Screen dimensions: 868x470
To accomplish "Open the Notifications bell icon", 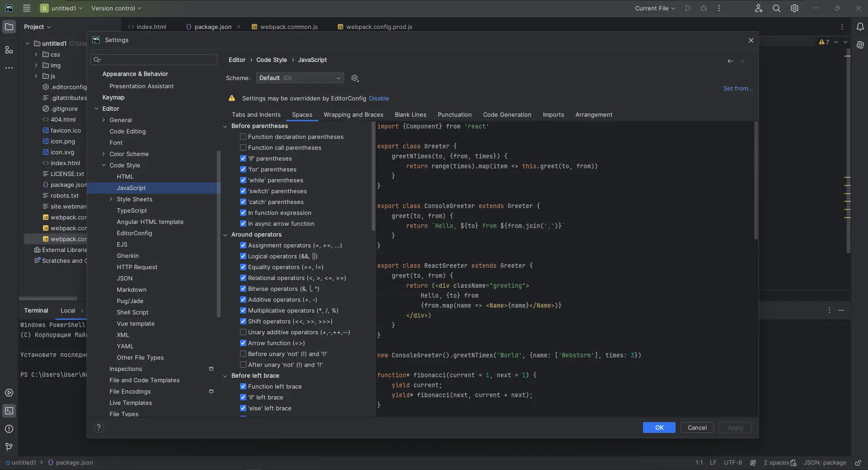I will coord(860,27).
